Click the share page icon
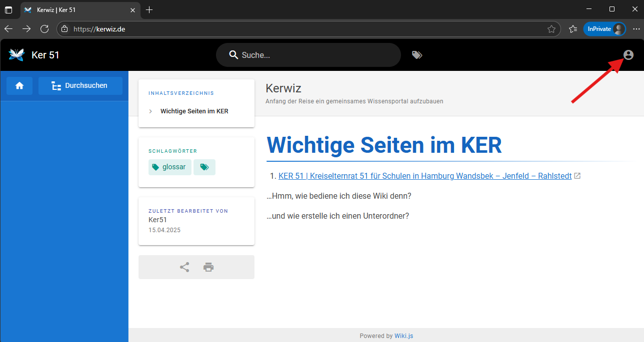 (x=184, y=267)
